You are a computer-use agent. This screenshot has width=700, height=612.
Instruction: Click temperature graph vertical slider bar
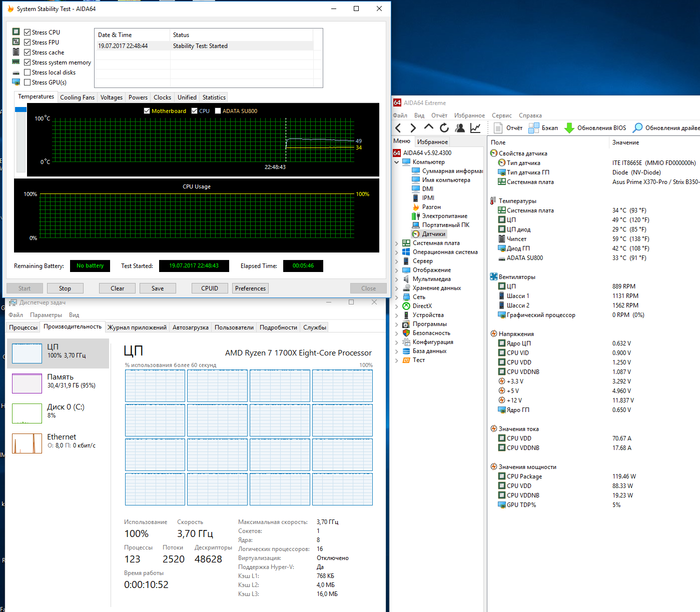point(21,140)
